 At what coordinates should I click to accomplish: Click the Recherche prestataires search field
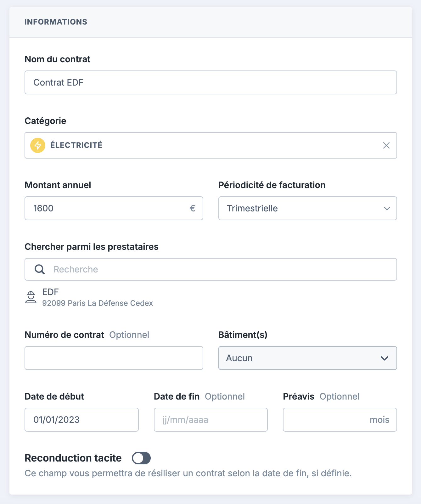211,269
